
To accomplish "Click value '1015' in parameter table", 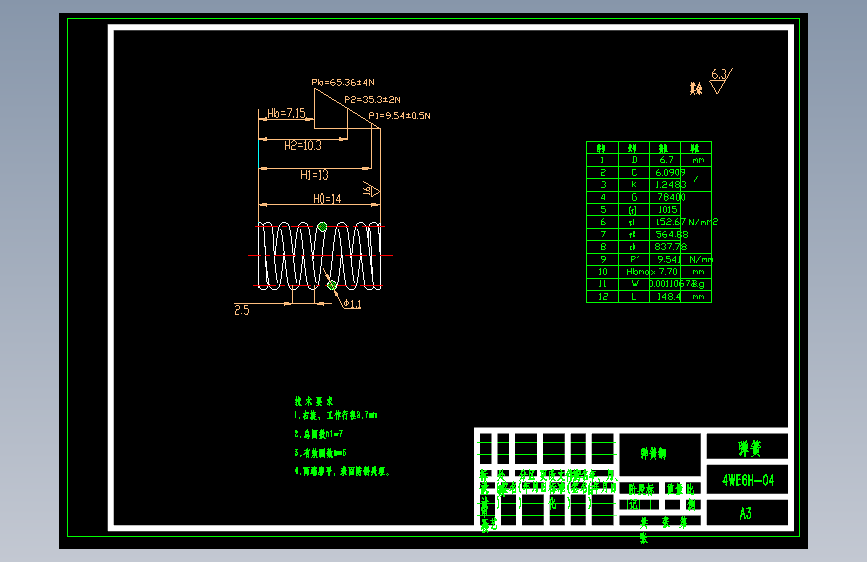I will [667, 210].
